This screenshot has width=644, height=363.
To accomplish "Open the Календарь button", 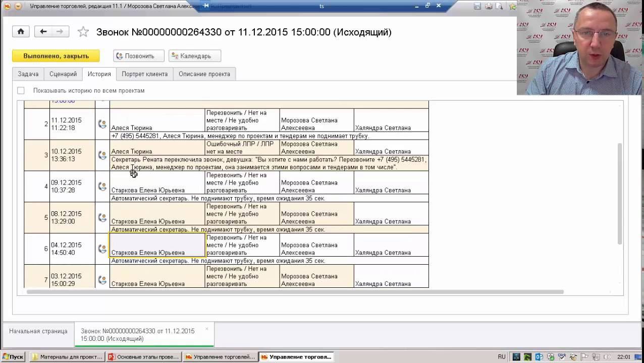I will (x=195, y=56).
